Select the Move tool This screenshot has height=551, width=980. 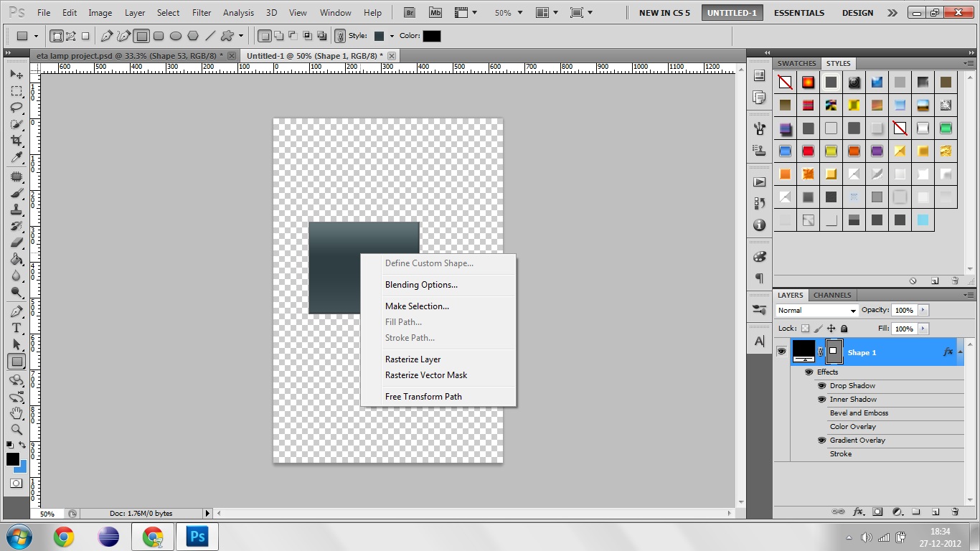(17, 75)
